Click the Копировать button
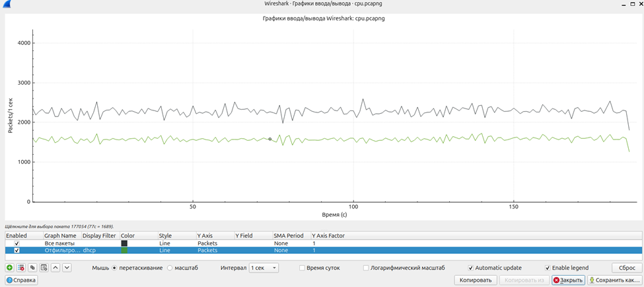Screen dimensions: 644x287 (x=476, y=280)
